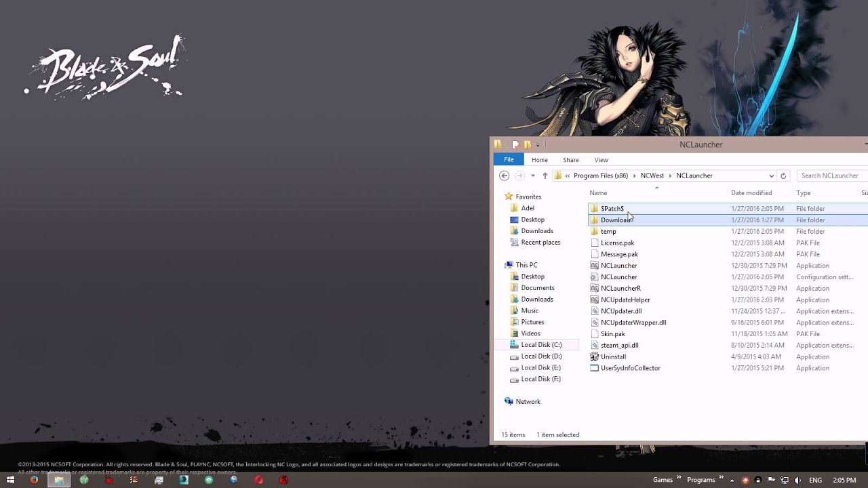Click the folder icon in address bar
Screen dimensions: 868x488
point(558,176)
